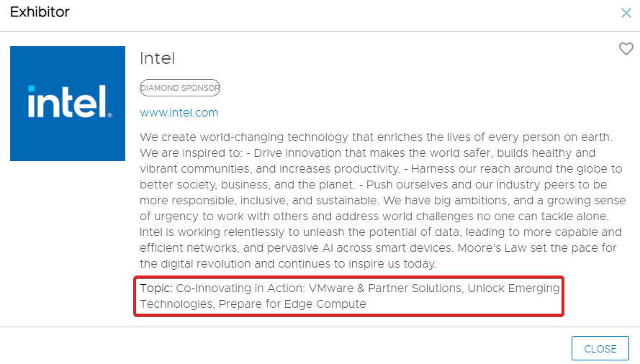Favorite Intel with the heart icon
The height and width of the screenshot is (364, 640).
click(x=626, y=49)
